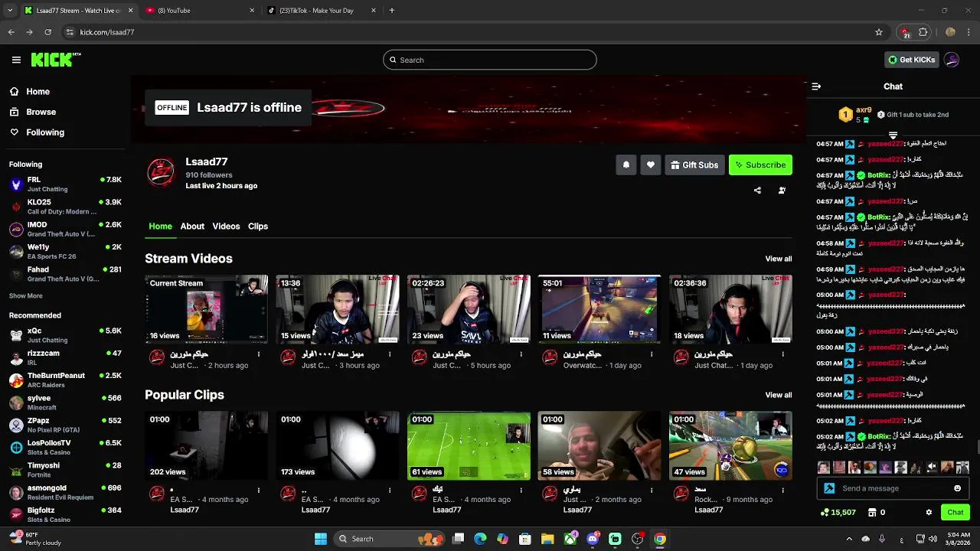The height and width of the screenshot is (551, 980).
Task: Open Chrome extensions puzzle icon
Action: coord(923,32)
